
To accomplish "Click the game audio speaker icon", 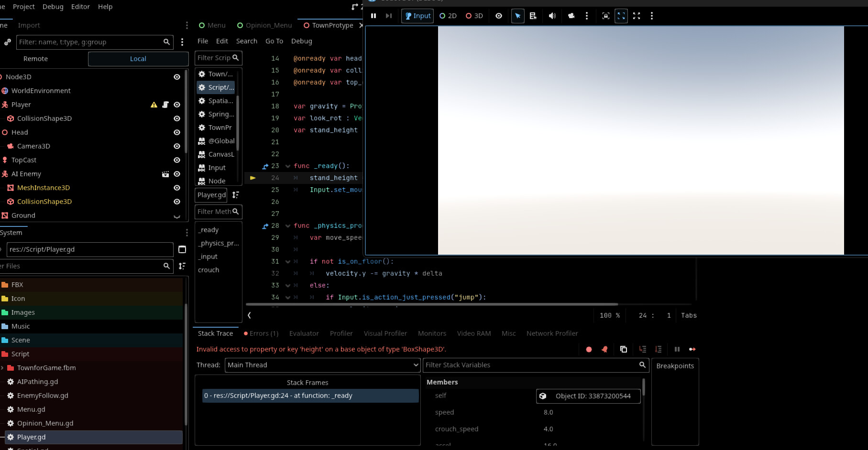I will (552, 16).
